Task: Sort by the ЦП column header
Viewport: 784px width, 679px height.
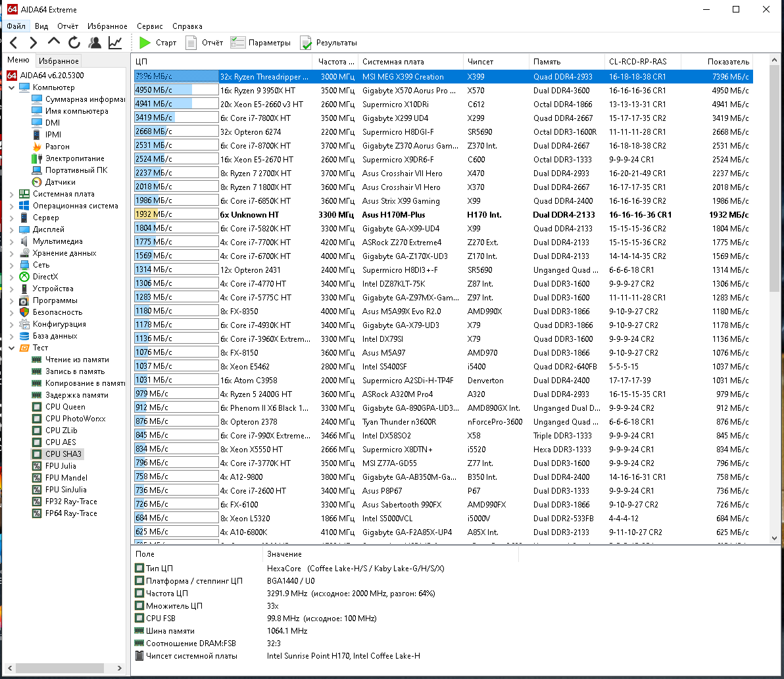Action: [222, 61]
